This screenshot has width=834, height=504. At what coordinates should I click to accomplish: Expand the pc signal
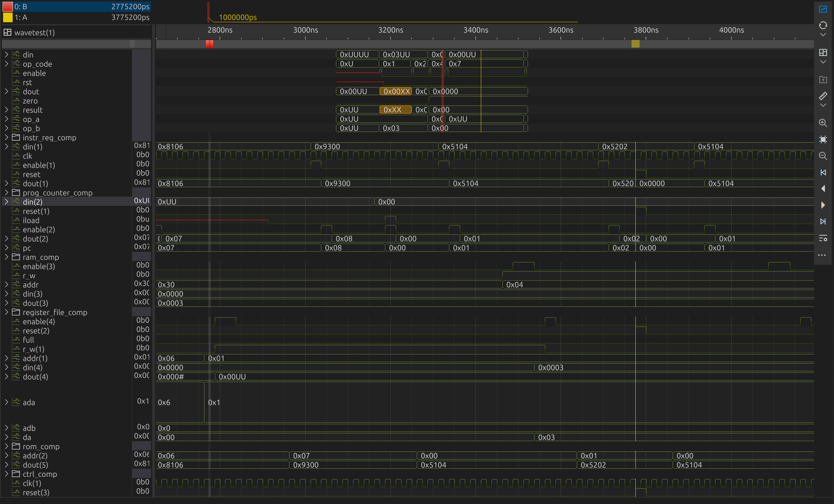point(7,248)
